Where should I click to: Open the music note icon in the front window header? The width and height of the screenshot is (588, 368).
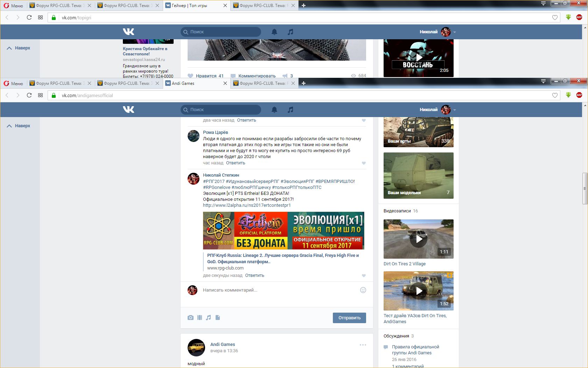[290, 110]
